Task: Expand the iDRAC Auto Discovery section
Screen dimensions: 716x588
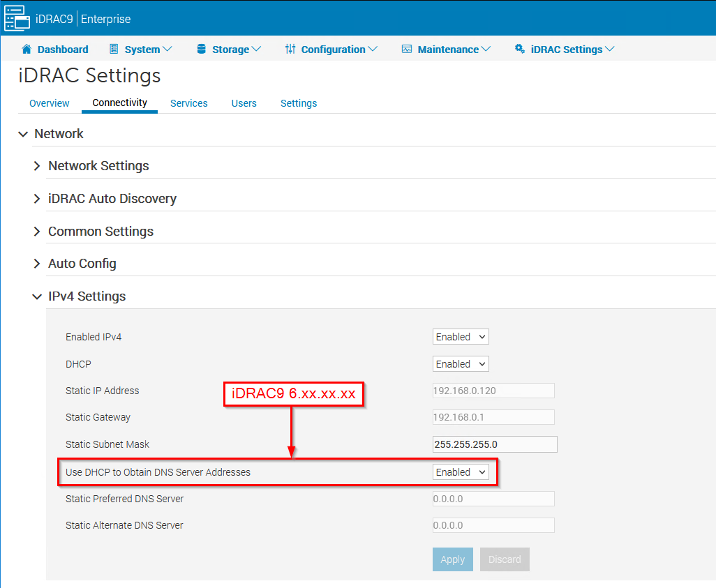Action: 37,198
